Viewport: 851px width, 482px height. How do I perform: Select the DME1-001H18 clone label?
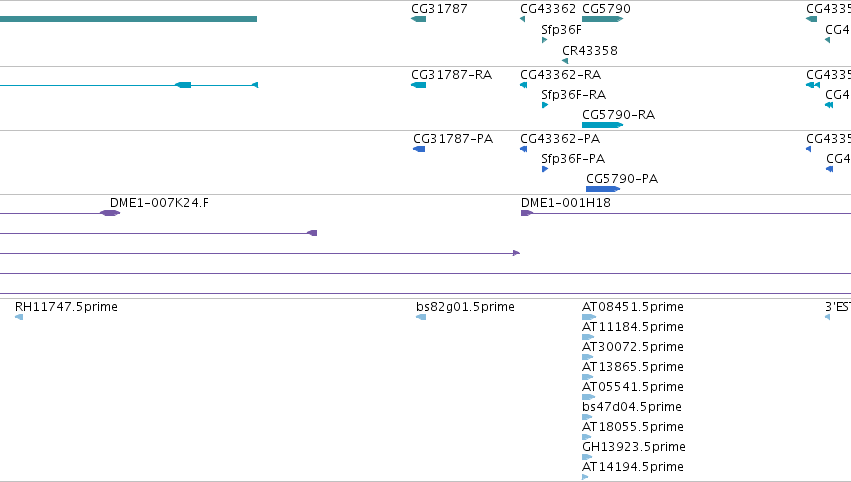click(566, 202)
